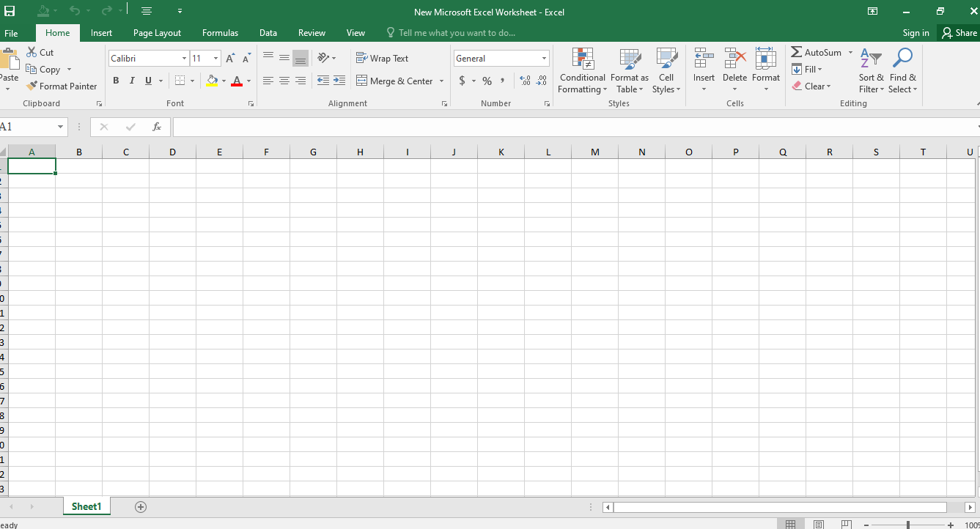Click the Conditional Formatting icon
The height and width of the screenshot is (529, 980).
tap(583, 59)
